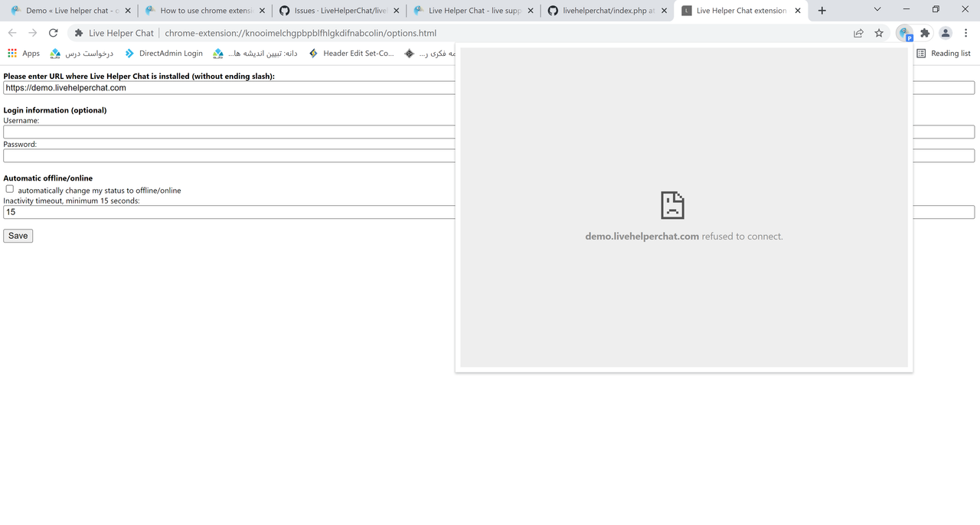This screenshot has height=525, width=980.
Task: Open the tab search dropdown arrow
Action: (877, 9)
